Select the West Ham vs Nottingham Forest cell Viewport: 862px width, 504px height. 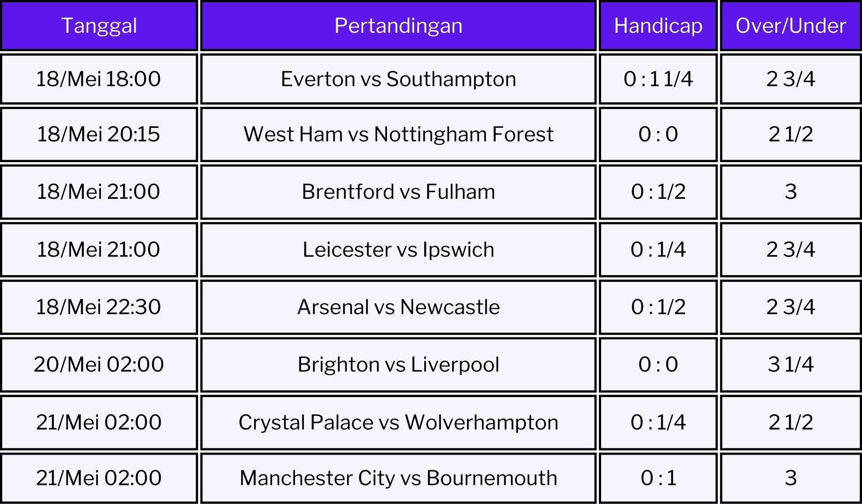tap(398, 134)
